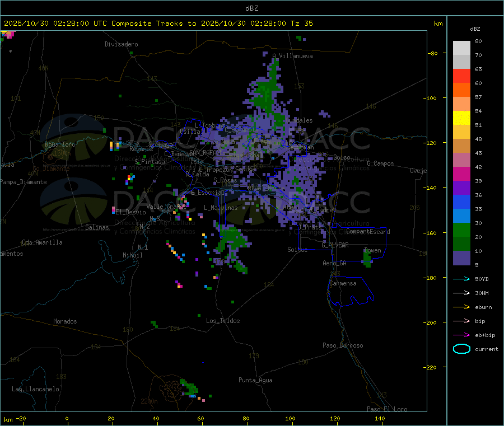Click the 'dBZ' title at the top
The width and height of the screenshot is (504, 426).
(x=251, y=8)
